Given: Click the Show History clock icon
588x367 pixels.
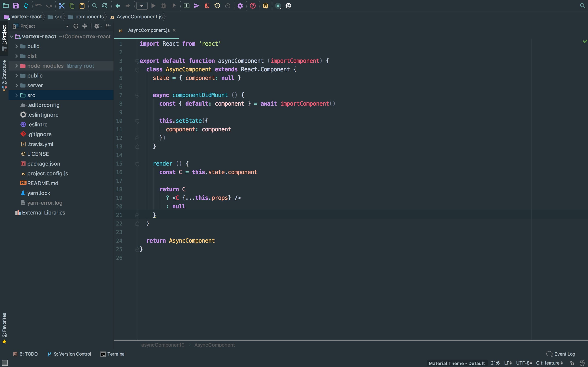Looking at the screenshot, I should click(217, 6).
